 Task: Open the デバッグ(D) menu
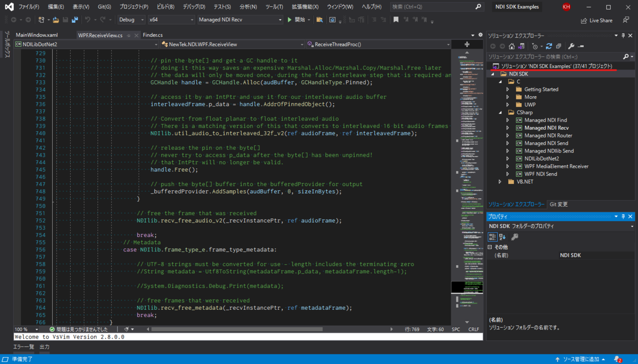pyautogui.click(x=194, y=7)
